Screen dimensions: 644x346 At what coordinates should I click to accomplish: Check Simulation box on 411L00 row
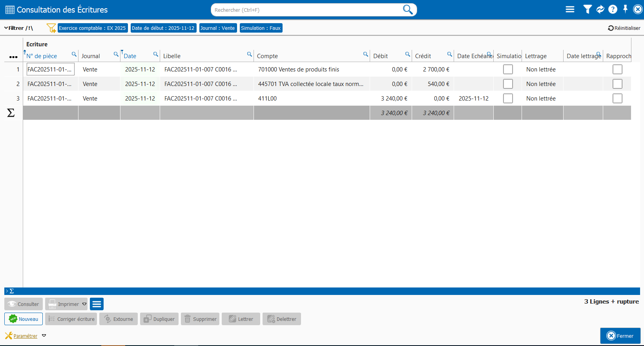point(508,99)
